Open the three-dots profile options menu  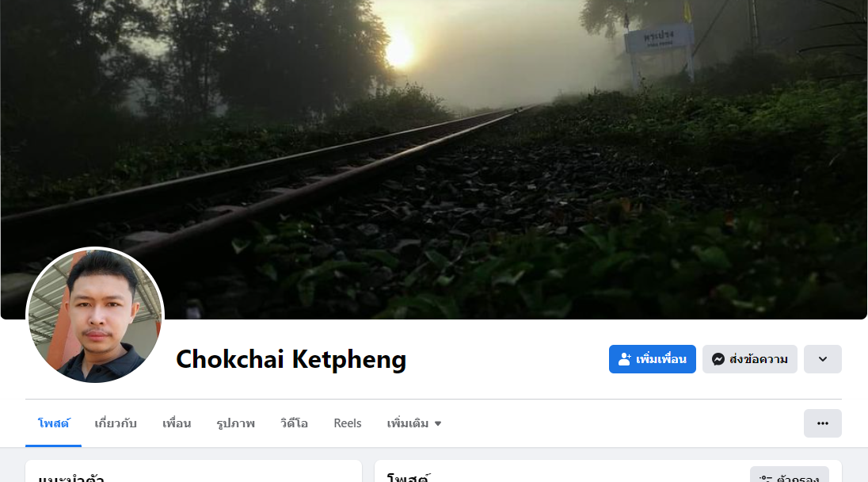[x=823, y=423]
